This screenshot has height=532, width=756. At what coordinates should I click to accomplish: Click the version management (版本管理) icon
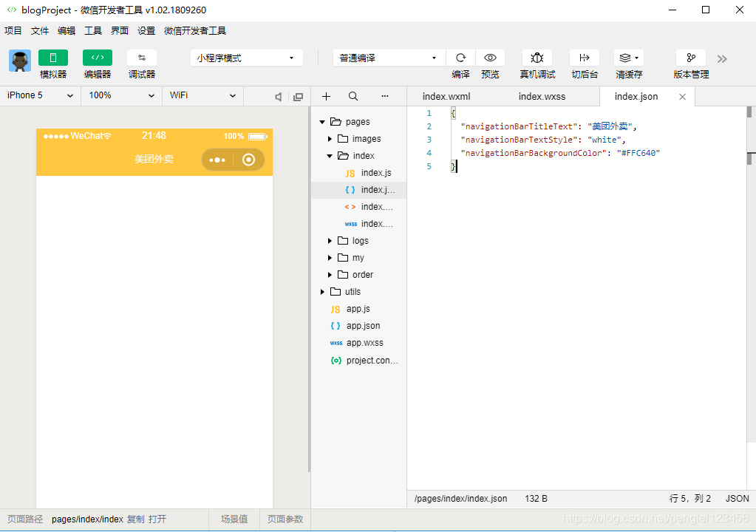[691, 58]
